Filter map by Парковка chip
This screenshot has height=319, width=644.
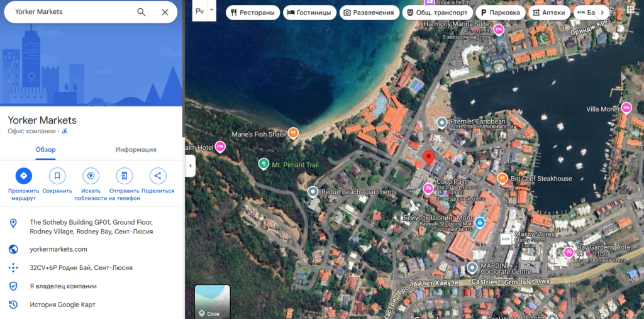499,12
